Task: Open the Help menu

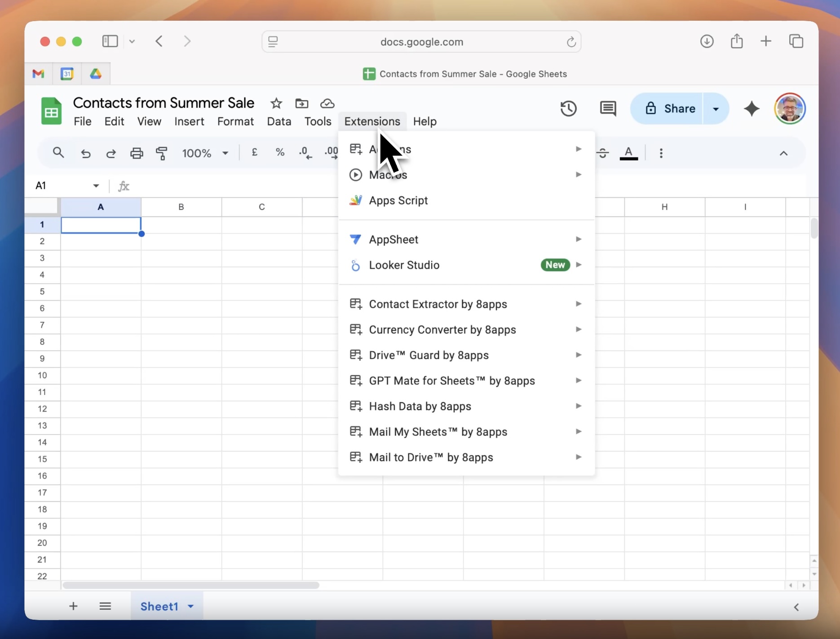Action: click(x=424, y=121)
